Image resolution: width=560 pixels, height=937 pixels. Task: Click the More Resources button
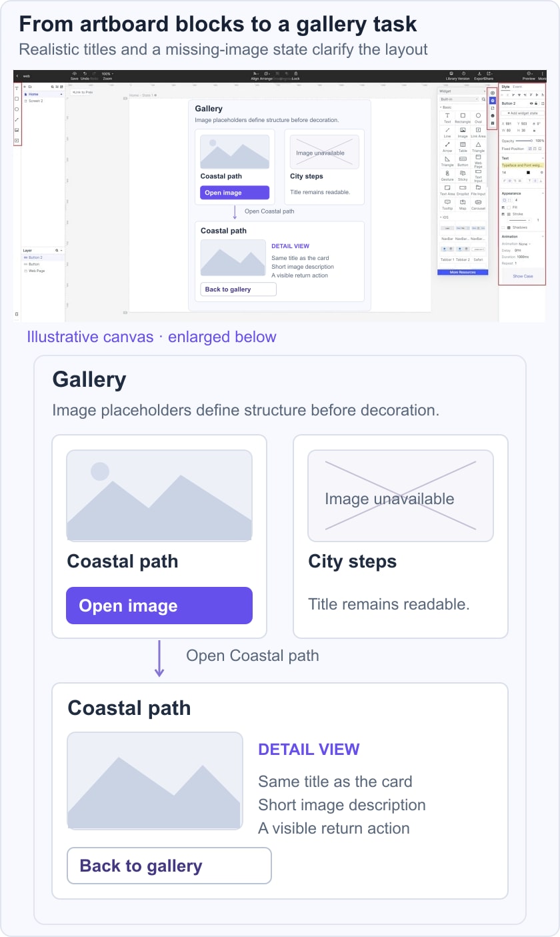pos(463,272)
